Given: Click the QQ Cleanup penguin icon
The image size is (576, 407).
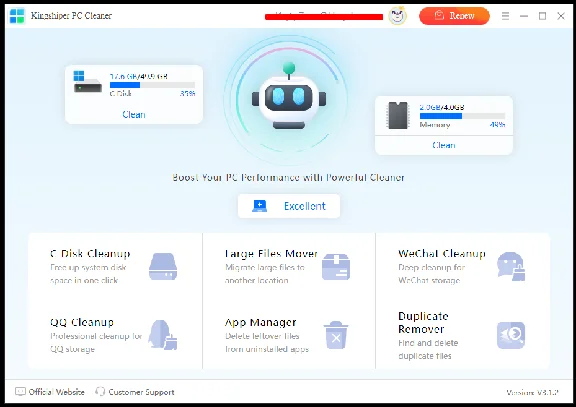Looking at the screenshot, I should point(163,335).
